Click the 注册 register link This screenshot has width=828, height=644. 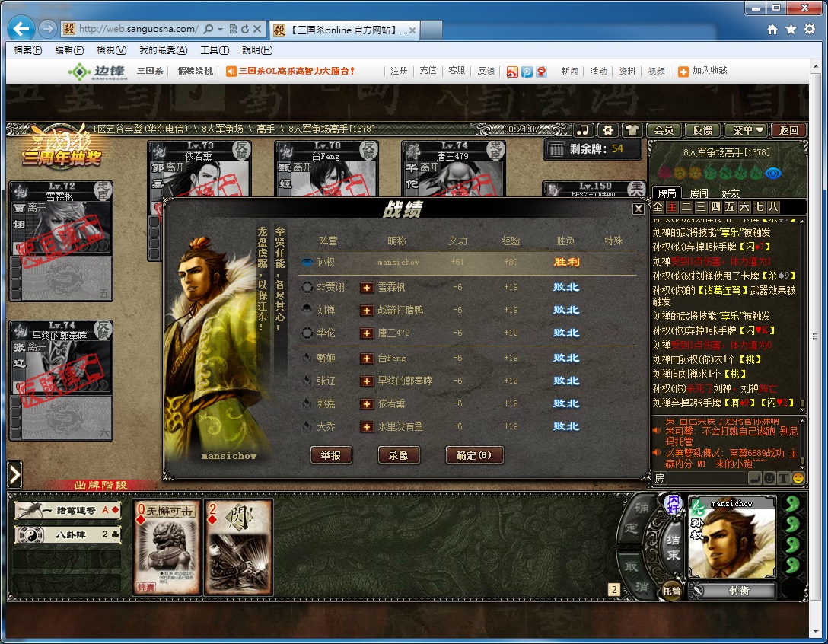click(399, 71)
